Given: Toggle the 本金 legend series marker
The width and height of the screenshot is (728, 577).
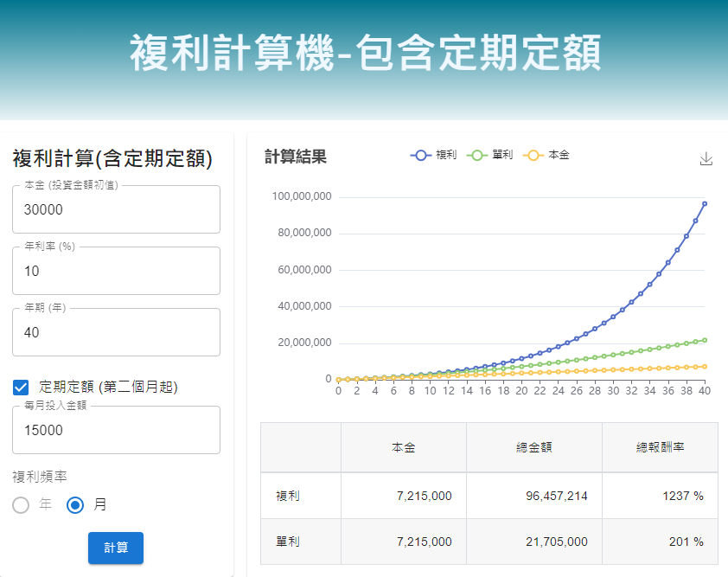Looking at the screenshot, I should (x=533, y=156).
